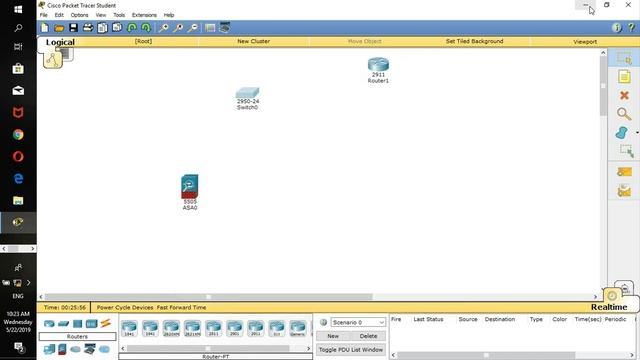
Task: Reset zoom with the middle magnifier icon
Action: (178, 28)
